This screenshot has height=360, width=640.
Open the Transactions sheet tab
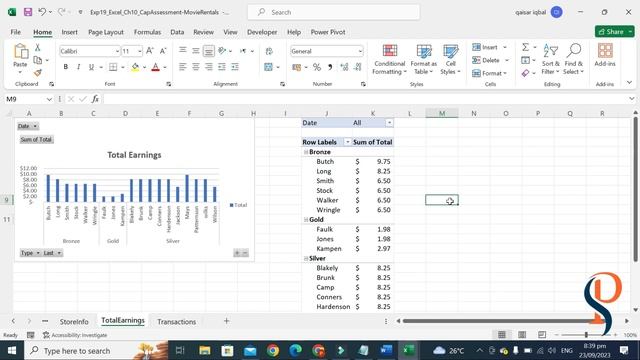pos(176,322)
